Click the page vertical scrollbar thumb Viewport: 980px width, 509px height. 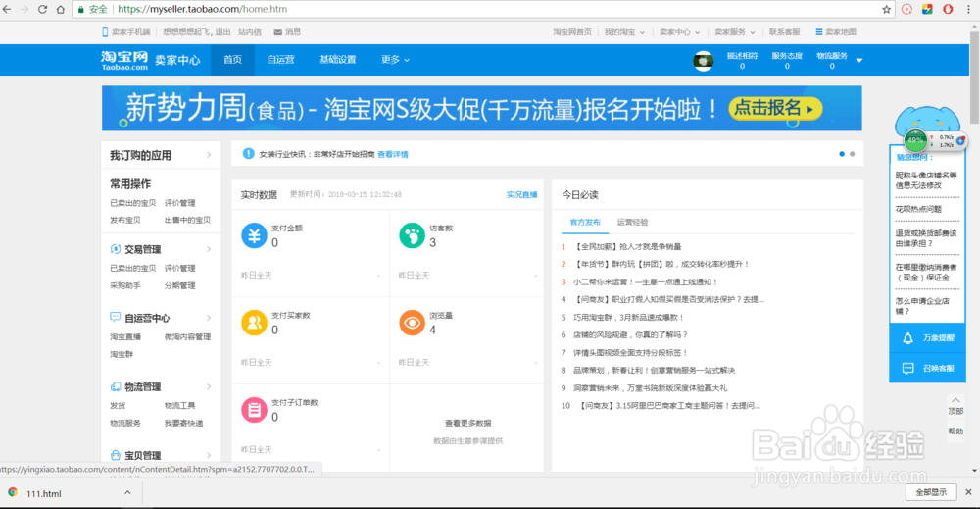[x=974, y=76]
